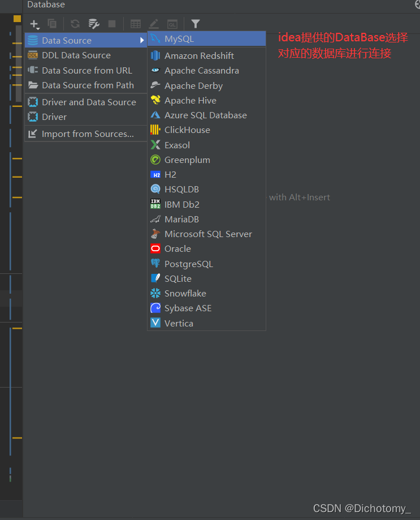Select Sybase ASE data source
This screenshot has height=520, width=420.
207,308
